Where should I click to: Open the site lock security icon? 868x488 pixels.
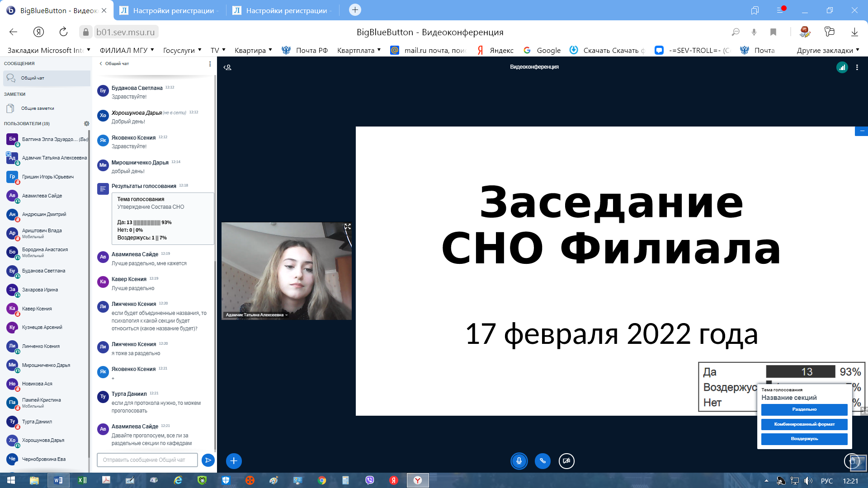click(x=85, y=32)
